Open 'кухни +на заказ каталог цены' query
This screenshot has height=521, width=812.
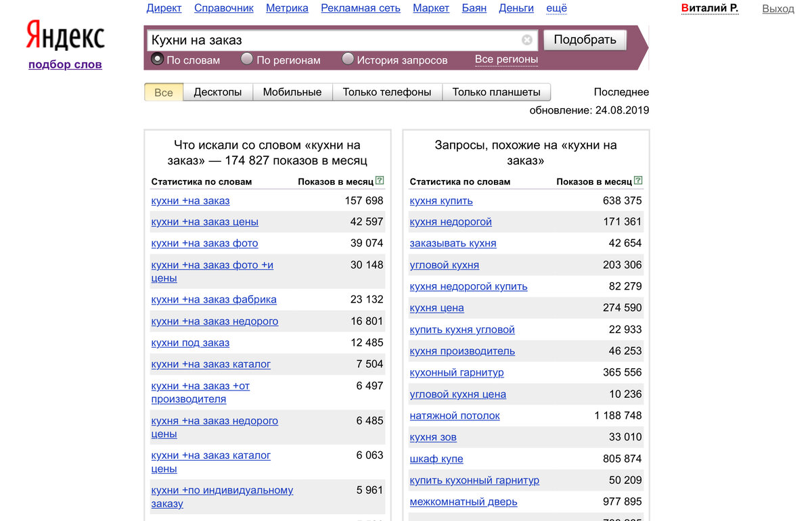(x=210, y=462)
